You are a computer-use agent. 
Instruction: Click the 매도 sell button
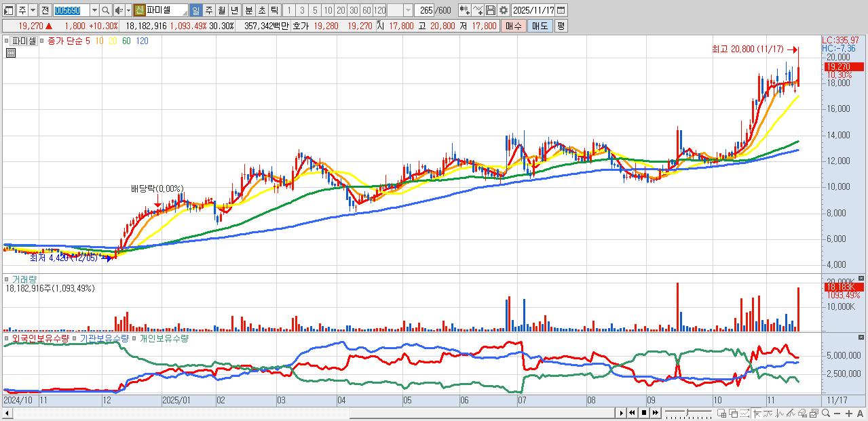[x=540, y=26]
